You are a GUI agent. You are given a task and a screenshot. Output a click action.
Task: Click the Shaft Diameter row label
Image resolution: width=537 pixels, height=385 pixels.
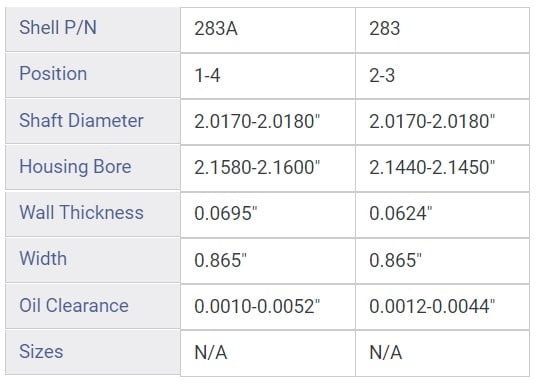pyautogui.click(x=93, y=121)
